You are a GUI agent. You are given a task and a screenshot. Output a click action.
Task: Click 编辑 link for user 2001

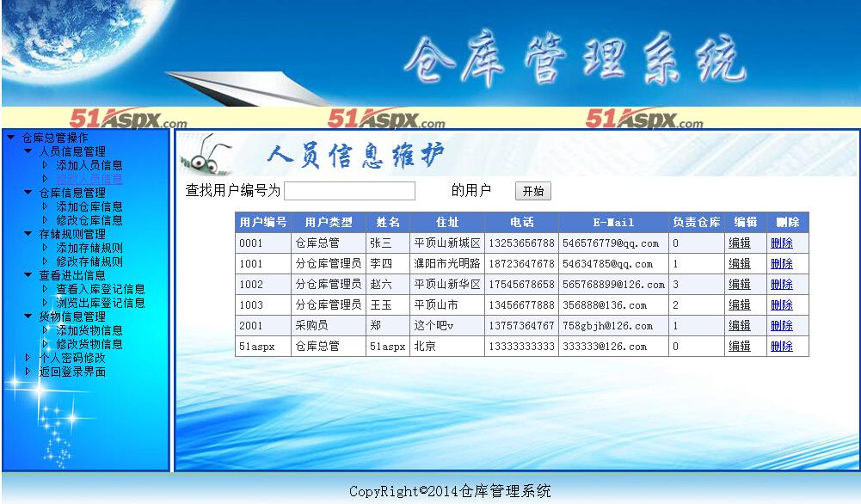[x=740, y=326]
